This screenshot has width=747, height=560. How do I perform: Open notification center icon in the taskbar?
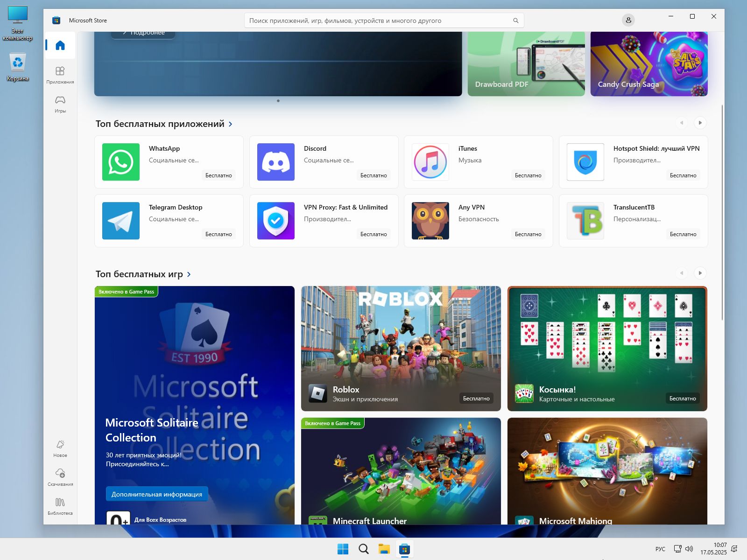click(x=734, y=549)
